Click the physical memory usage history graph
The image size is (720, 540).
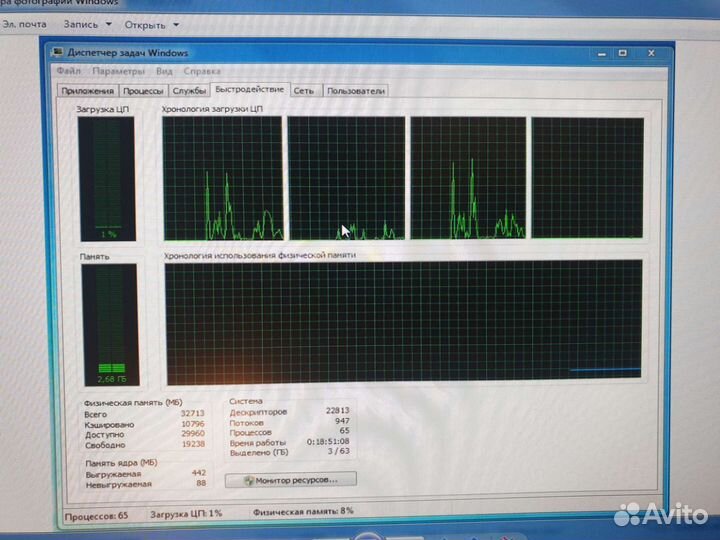click(404, 321)
